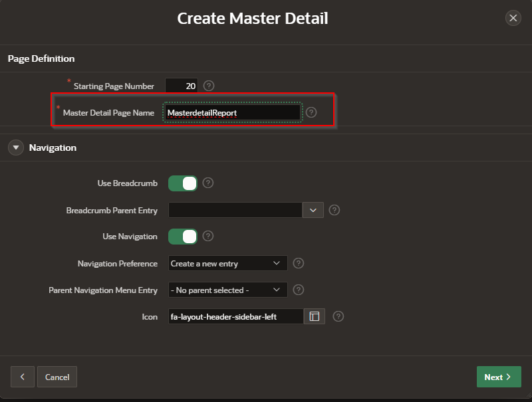
Task: Toggle the Use Navigation switch
Action: click(x=183, y=237)
